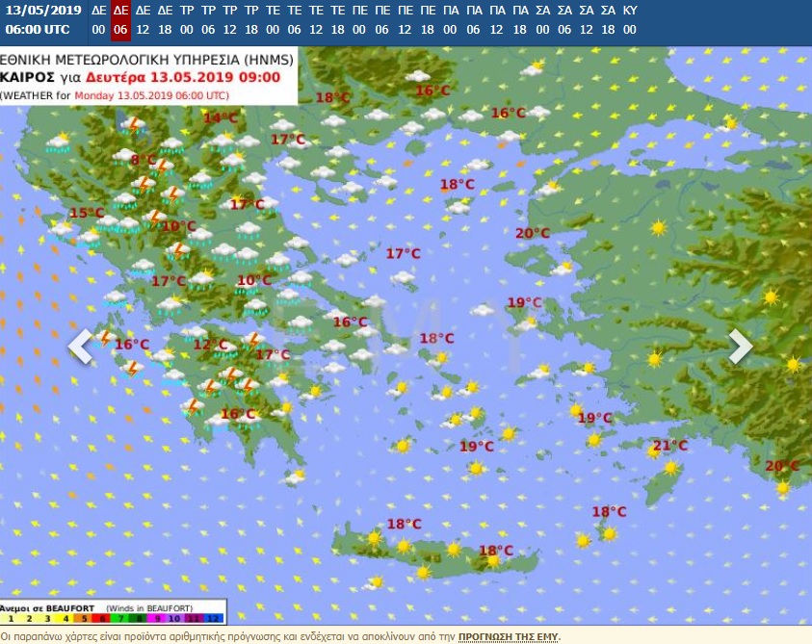This screenshot has width=812, height=644.
Task: View the ΠΑ 12 forecast map
Action: click(x=497, y=20)
